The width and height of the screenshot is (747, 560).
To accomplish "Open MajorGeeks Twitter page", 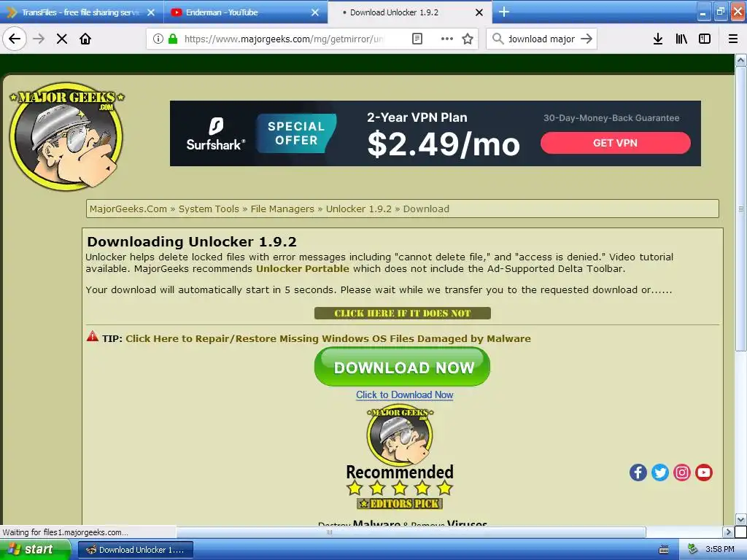I will click(659, 472).
